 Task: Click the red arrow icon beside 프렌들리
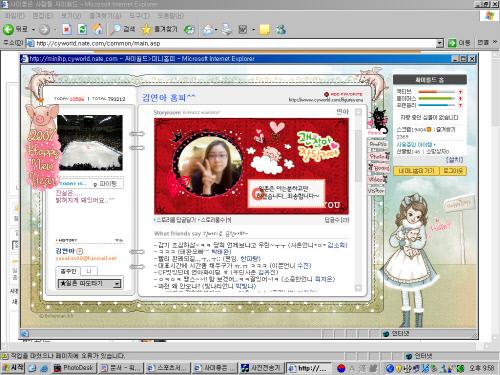click(460, 105)
